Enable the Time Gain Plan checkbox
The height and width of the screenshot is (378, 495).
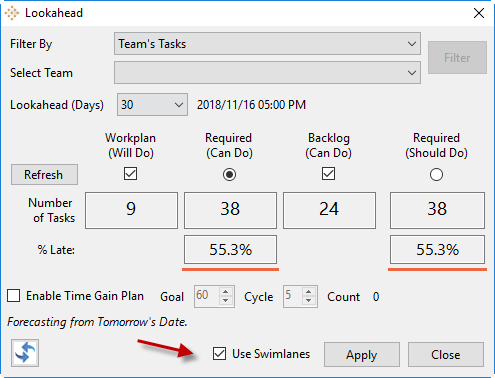click(x=14, y=296)
